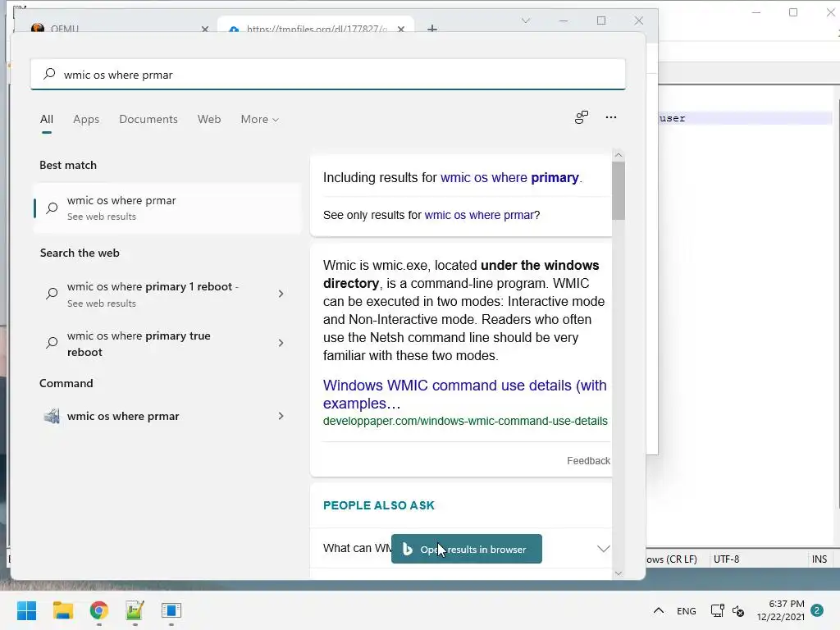The image size is (840, 630).
Task: Open the clock showing 6:37 PM
Action: (781, 610)
